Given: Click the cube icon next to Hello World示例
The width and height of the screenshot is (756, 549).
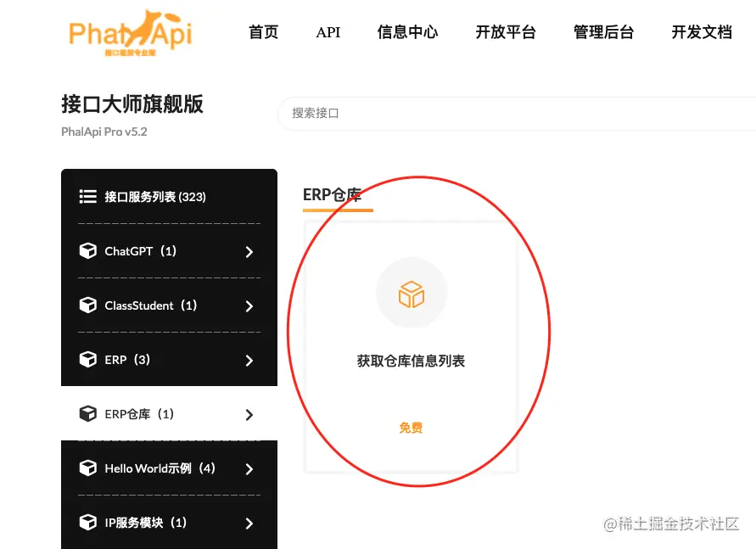Looking at the screenshot, I should pos(87,468).
